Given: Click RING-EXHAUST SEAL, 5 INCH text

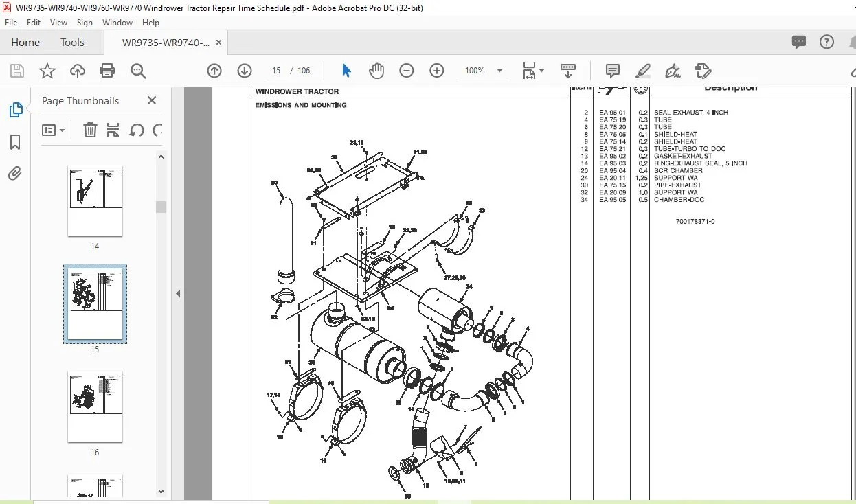Looking at the screenshot, I should 701,163.
